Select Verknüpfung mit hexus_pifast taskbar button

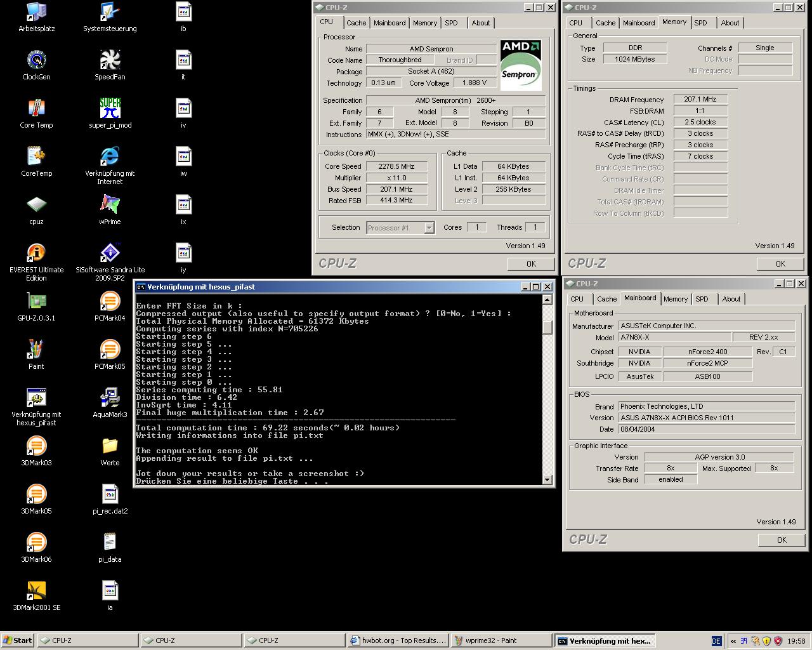click(x=605, y=640)
